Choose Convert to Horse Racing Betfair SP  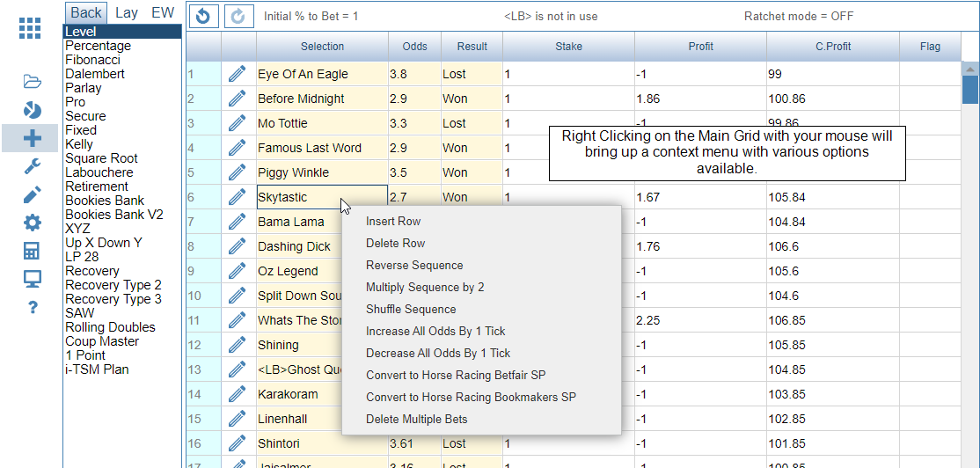point(456,375)
